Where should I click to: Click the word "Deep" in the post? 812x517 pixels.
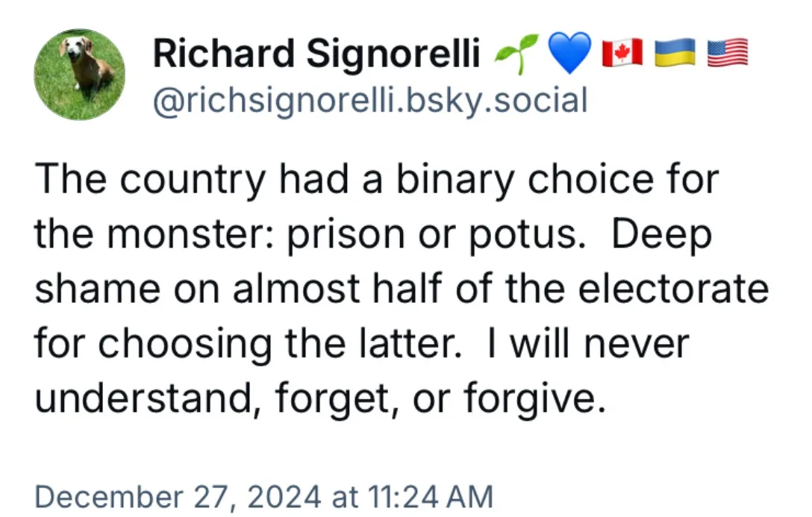(662, 234)
